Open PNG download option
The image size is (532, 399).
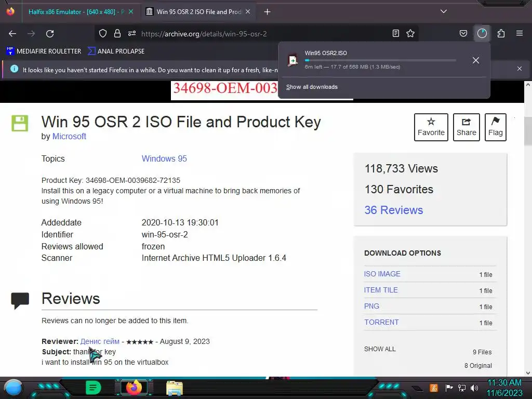[x=371, y=306]
